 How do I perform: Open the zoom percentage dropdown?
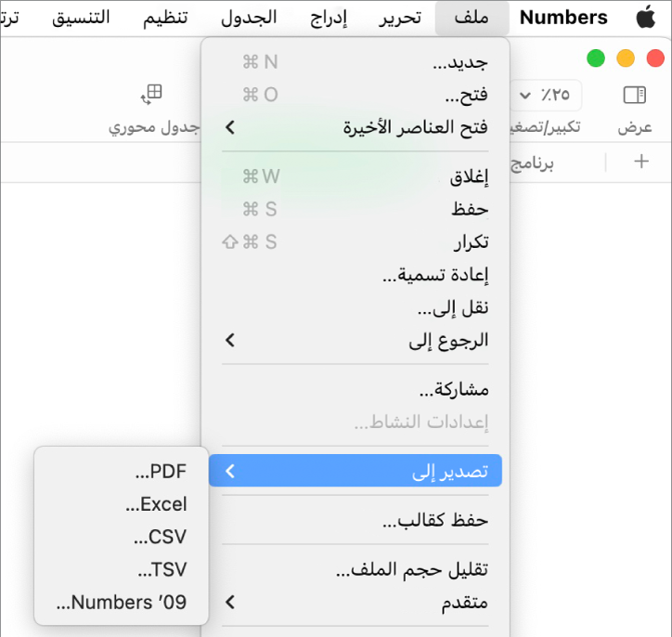tap(548, 95)
